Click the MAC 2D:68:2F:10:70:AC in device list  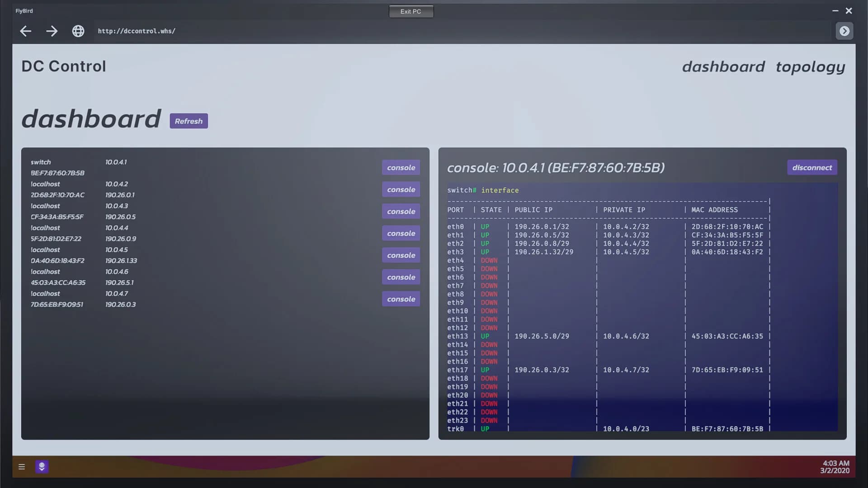pyautogui.click(x=57, y=195)
